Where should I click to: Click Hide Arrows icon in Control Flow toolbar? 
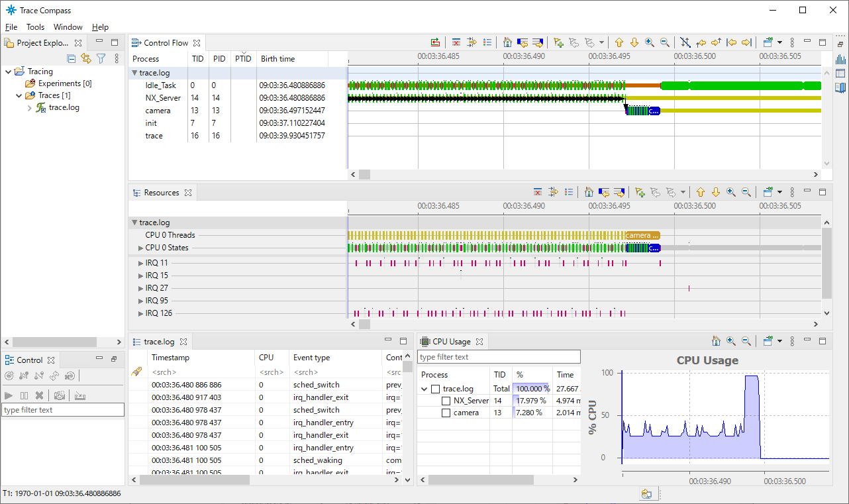pyautogui.click(x=685, y=42)
